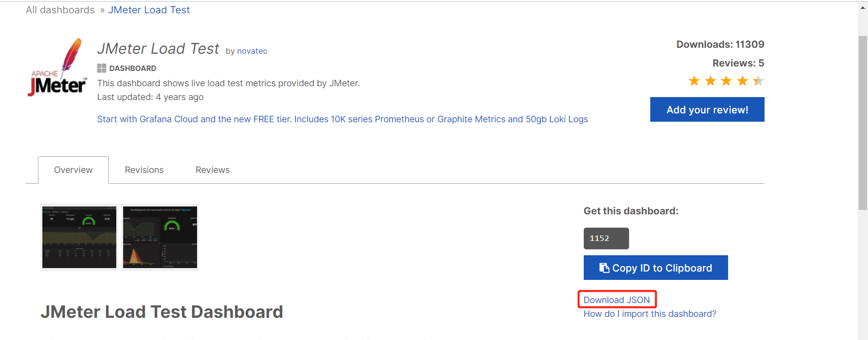Click the second rating star
This screenshot has height=340, width=868.
[x=710, y=81]
